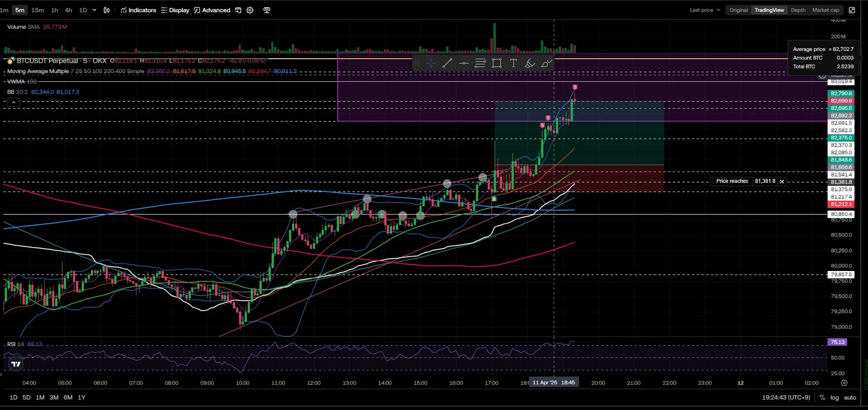Switch to the Depth chart view
Image resolution: width=868 pixels, height=410 pixels.
coord(798,10)
